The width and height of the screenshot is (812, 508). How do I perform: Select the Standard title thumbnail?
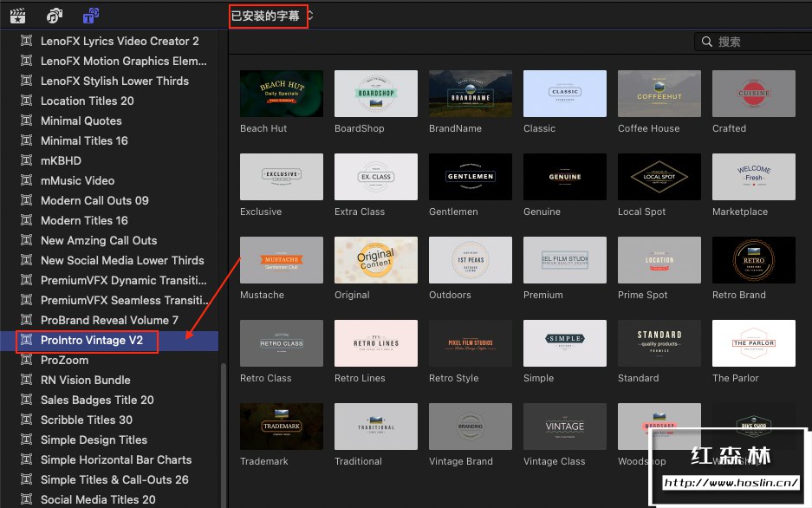(659, 343)
